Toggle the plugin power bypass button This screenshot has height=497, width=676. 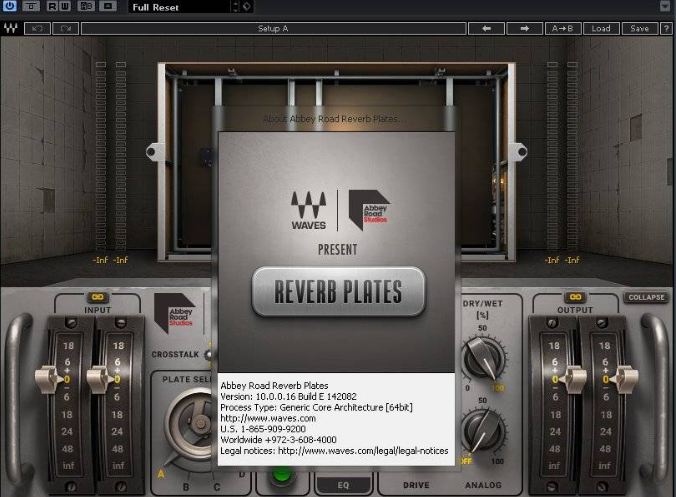pos(9,6)
